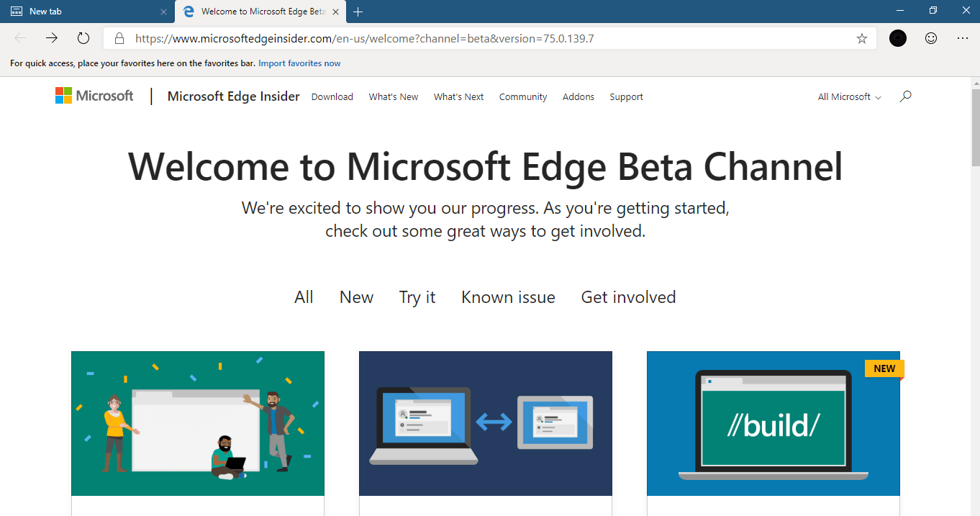The width and height of the screenshot is (980, 516).
Task: Select the 'New' filter
Action: (357, 297)
